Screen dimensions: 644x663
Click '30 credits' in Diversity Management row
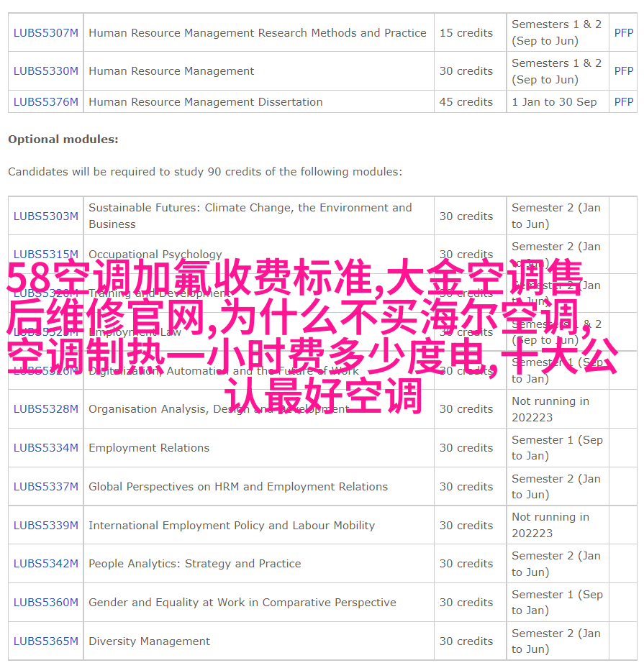point(466,641)
